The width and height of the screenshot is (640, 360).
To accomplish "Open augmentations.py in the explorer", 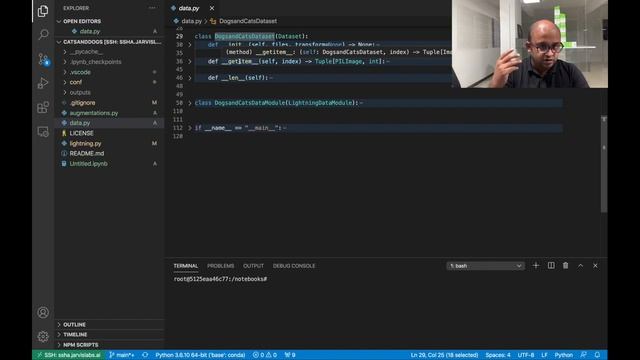I will (x=93, y=113).
